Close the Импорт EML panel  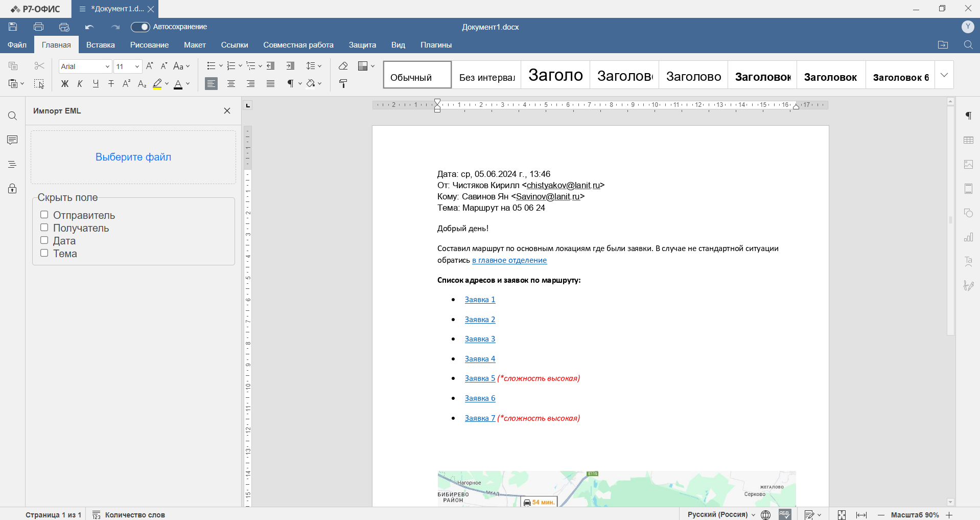click(227, 111)
